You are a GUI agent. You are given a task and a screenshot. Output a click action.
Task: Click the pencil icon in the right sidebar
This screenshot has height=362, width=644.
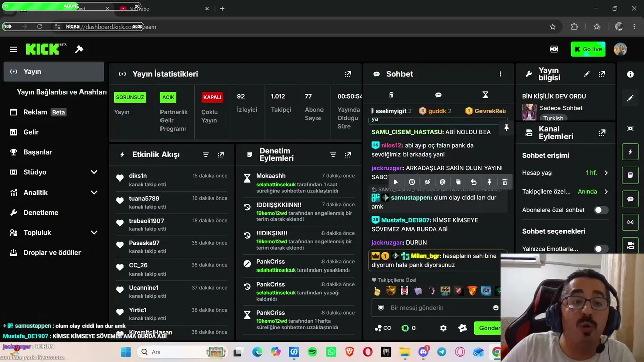(630, 98)
